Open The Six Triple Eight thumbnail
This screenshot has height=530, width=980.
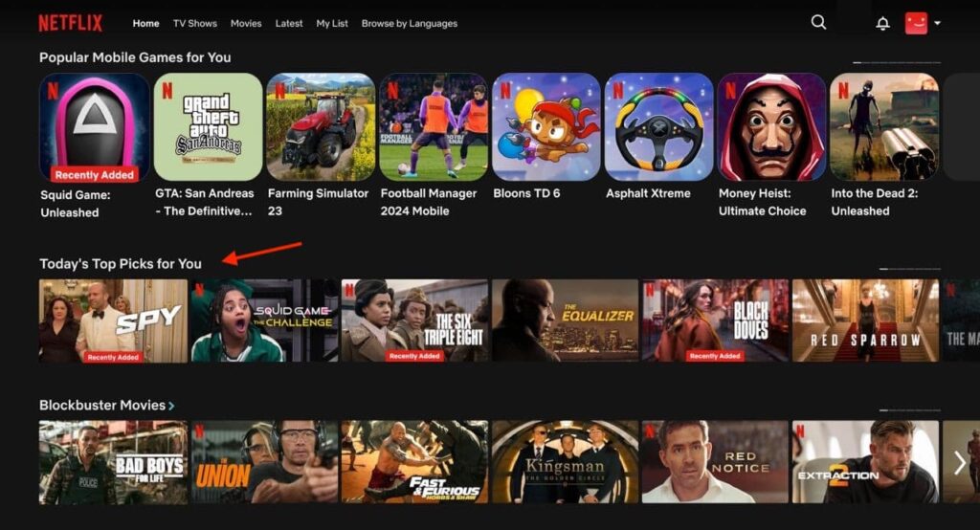click(414, 320)
